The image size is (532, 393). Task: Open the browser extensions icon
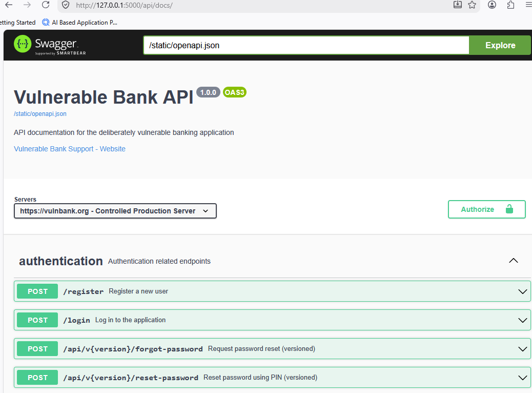[x=510, y=5]
